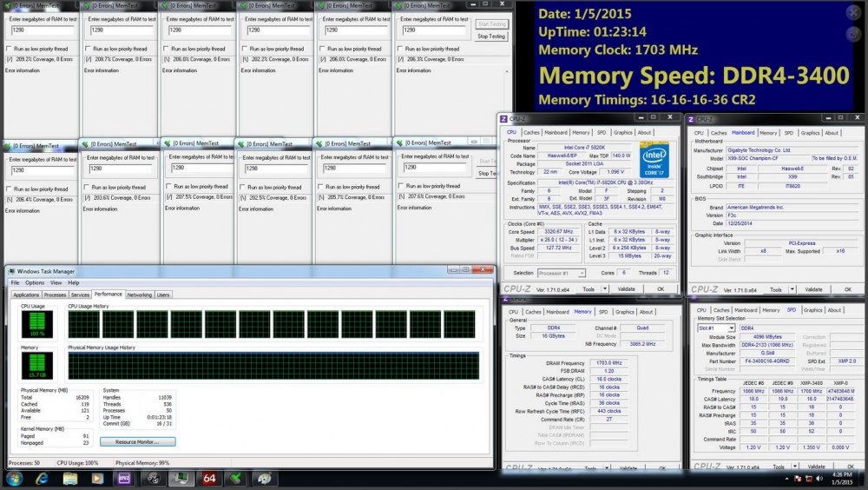This screenshot has width=868, height=490.
Task: Click Validate in CPU-Z CPU window
Action: pos(626,288)
